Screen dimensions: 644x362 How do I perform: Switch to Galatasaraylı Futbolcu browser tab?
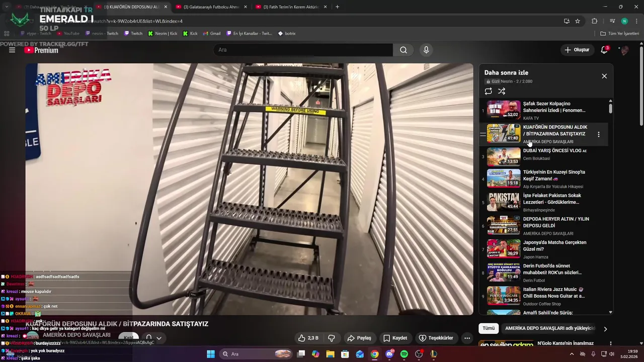pos(211,7)
